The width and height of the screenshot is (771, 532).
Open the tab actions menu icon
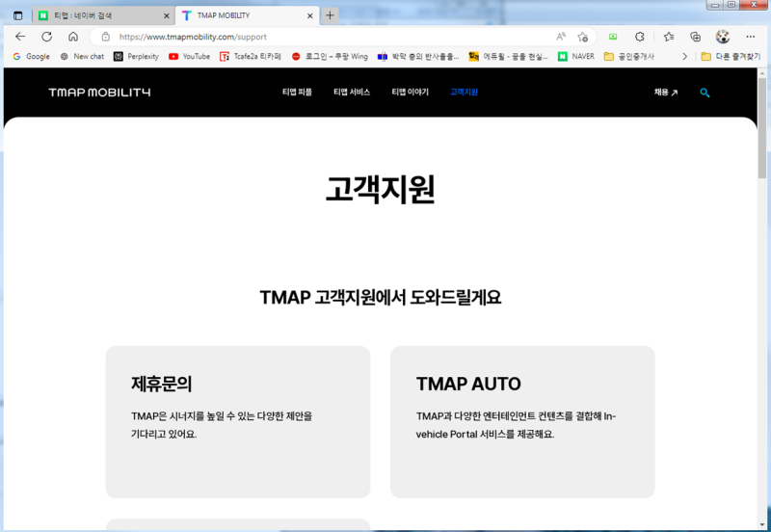(17, 15)
